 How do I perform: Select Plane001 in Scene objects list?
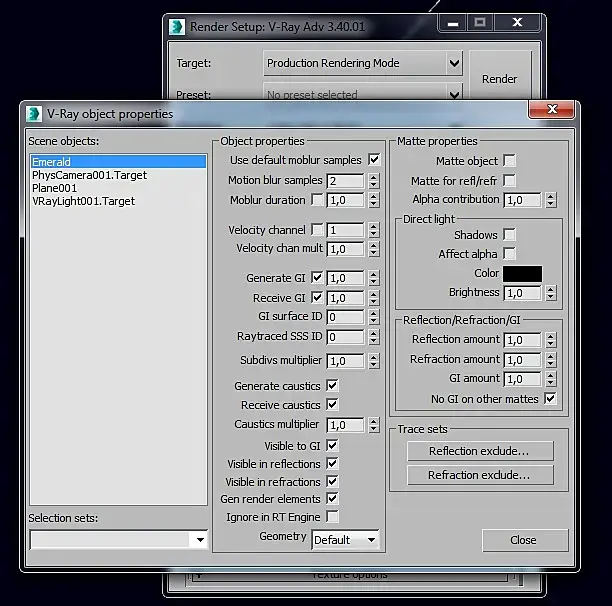(55, 188)
